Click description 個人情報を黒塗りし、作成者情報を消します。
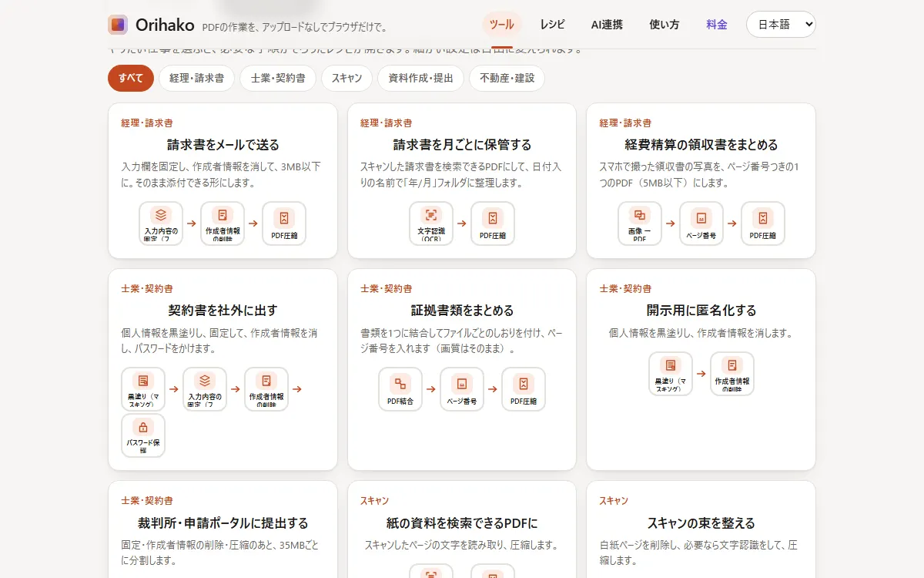This screenshot has width=924, height=578. pos(701,334)
